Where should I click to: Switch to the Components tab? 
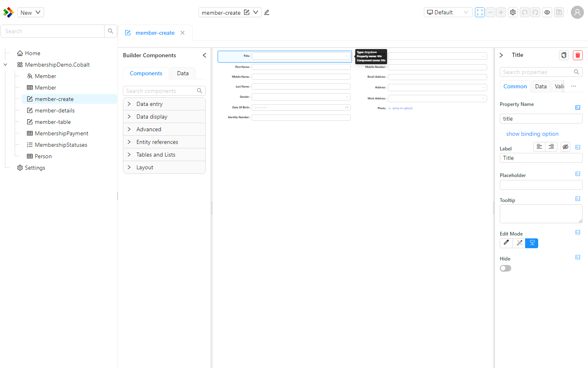coord(146,73)
